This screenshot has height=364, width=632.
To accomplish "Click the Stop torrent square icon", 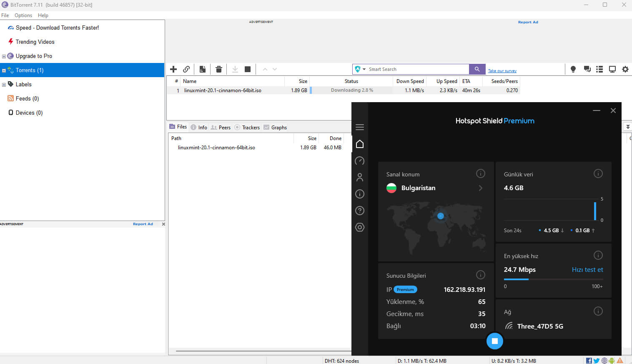I will coord(248,69).
